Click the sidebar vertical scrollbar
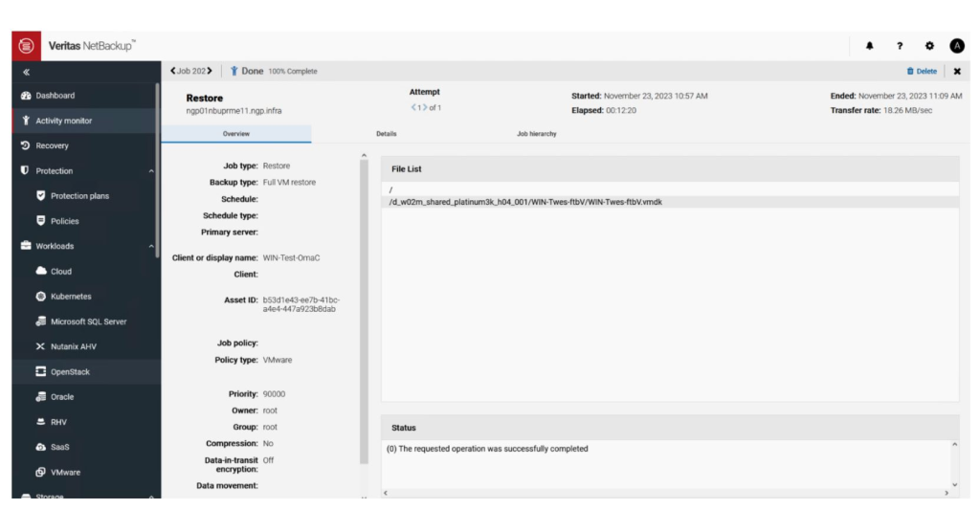The image size is (980, 532). (x=158, y=168)
